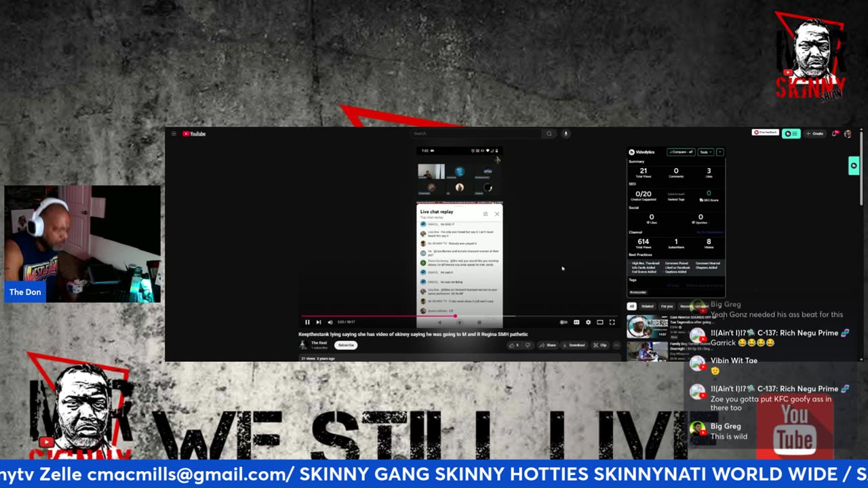The image size is (868, 488).
Task: Open the YouTube hamburger guide menu
Action: coord(174,134)
